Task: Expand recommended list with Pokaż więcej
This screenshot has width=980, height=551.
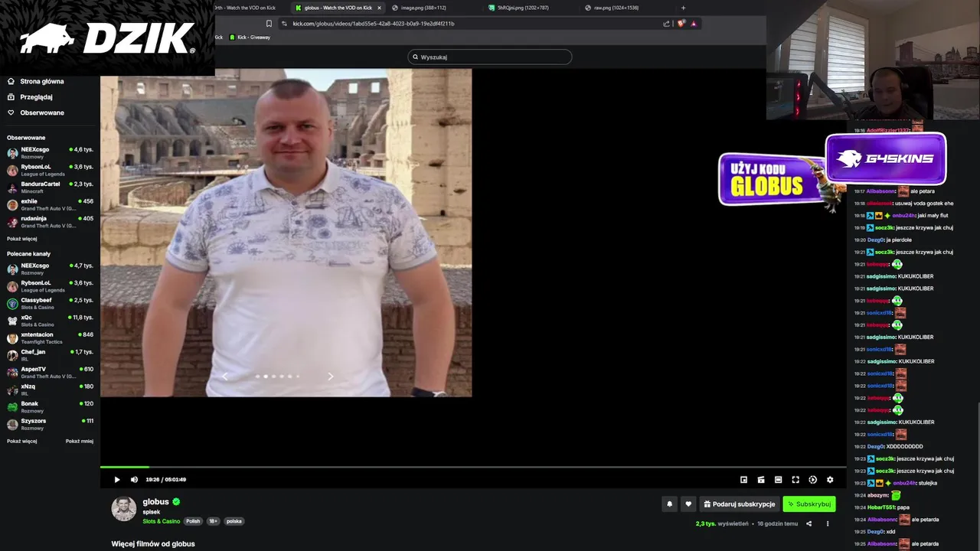Action: [x=22, y=441]
